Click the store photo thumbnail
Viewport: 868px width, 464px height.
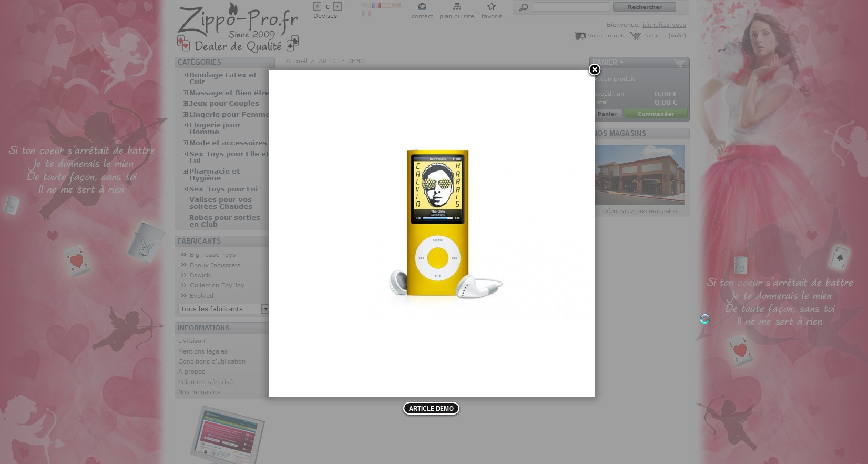639,175
